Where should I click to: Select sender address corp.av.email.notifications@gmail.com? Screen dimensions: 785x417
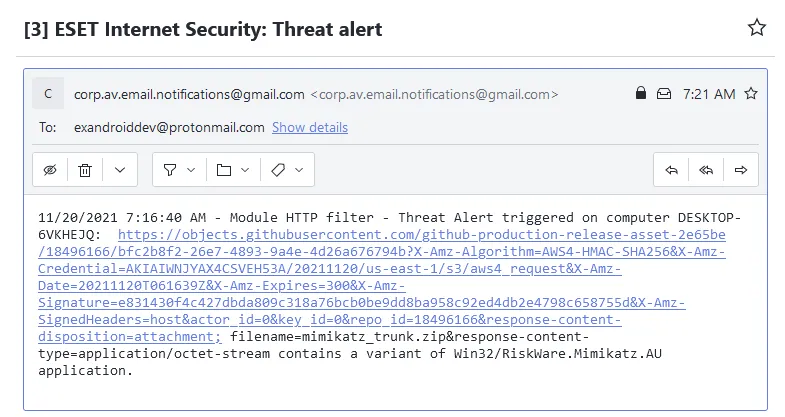189,94
